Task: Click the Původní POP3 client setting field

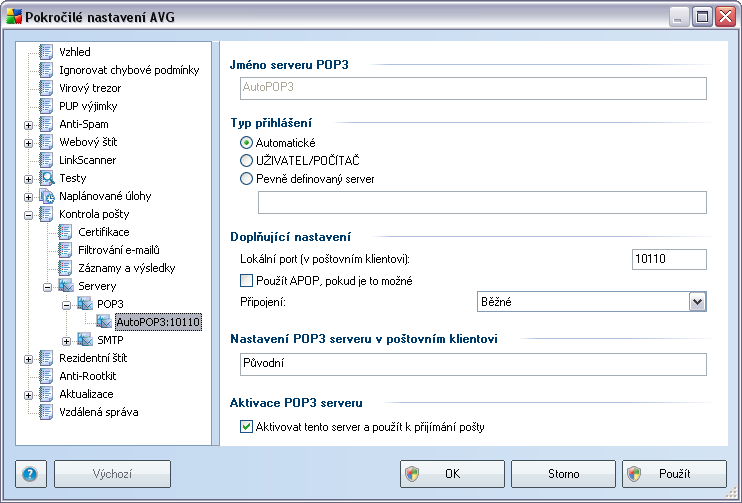Action: click(x=473, y=364)
